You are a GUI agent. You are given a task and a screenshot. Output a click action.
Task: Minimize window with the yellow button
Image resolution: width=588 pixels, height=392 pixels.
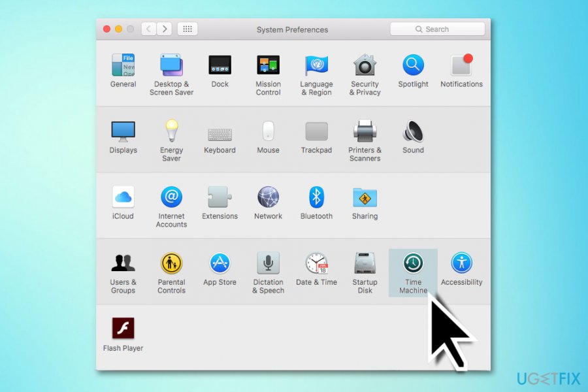[118, 29]
